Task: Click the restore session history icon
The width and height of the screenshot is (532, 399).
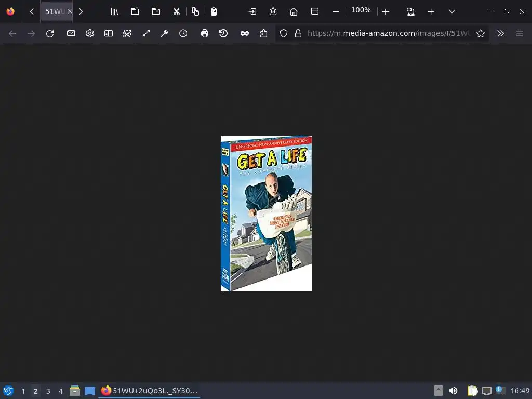Action: click(x=223, y=33)
